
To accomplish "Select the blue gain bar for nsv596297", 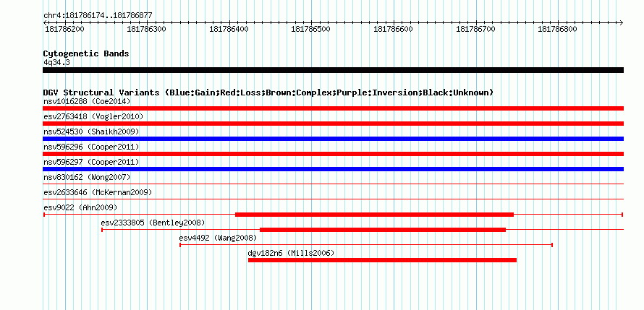I will pyautogui.click(x=333, y=169).
